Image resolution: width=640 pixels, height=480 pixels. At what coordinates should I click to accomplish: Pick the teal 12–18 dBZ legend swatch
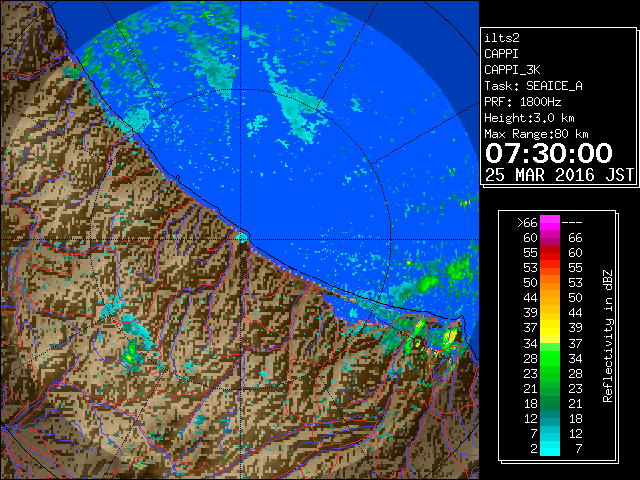click(x=550, y=418)
